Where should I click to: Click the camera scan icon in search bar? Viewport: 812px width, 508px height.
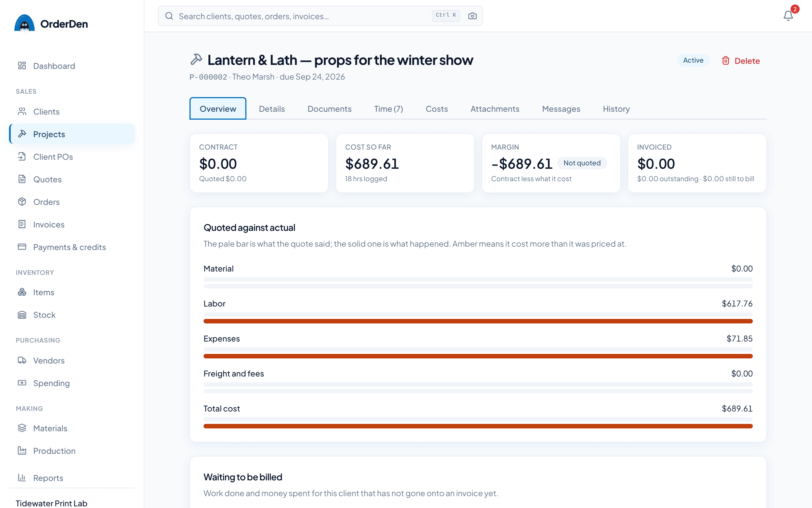[x=472, y=16]
